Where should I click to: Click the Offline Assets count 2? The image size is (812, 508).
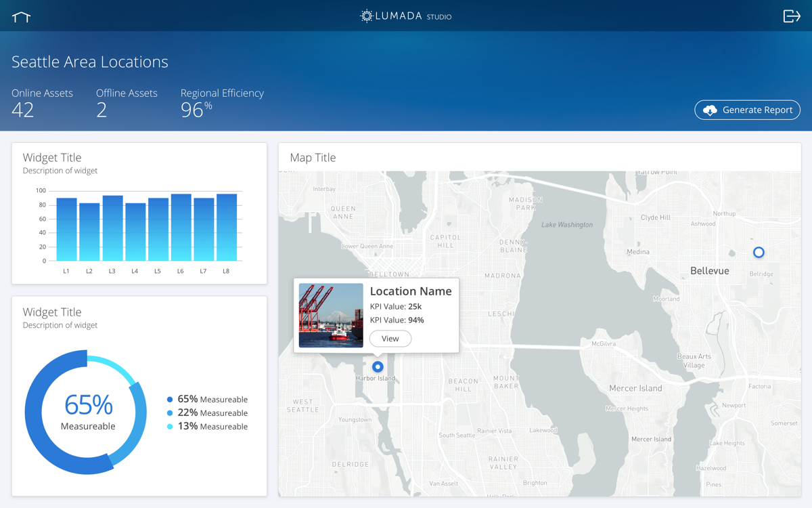(101, 110)
